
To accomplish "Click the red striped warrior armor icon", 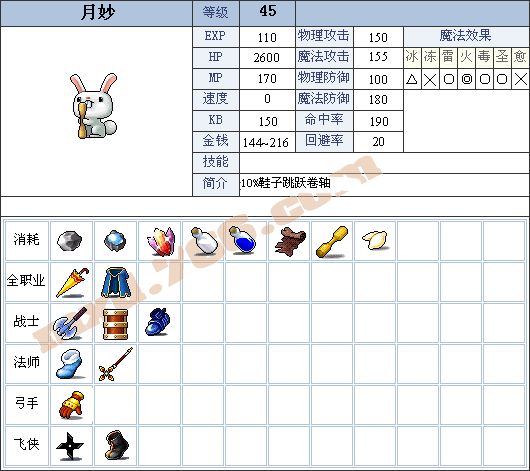I will click(x=115, y=324).
